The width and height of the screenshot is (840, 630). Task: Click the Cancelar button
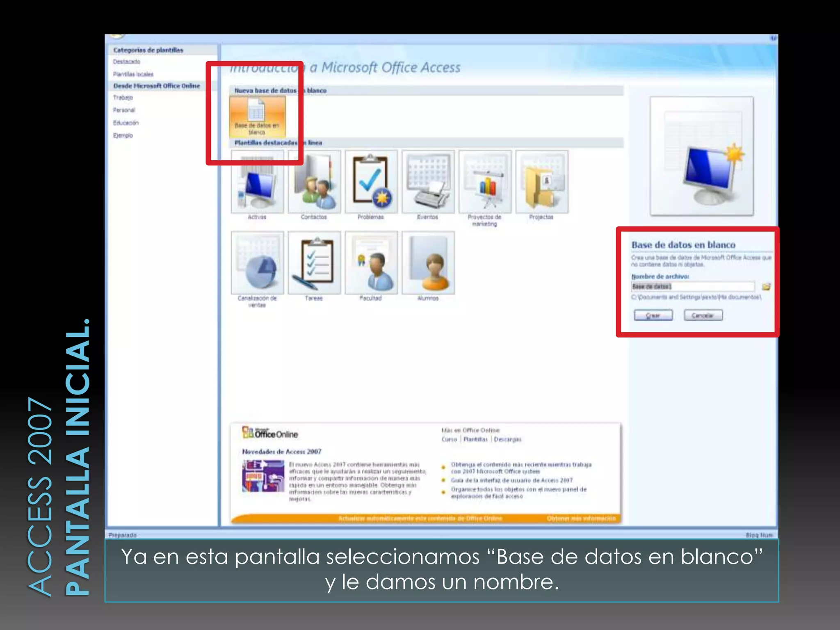(x=703, y=315)
